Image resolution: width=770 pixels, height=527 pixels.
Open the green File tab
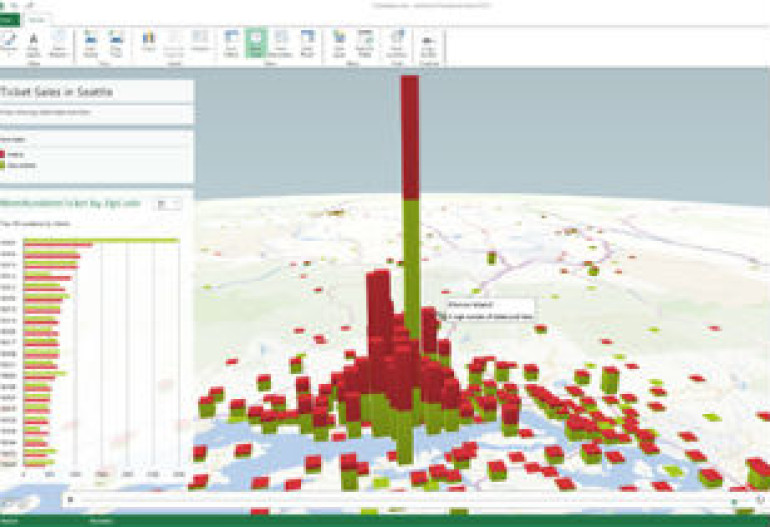pyautogui.click(x=9, y=20)
